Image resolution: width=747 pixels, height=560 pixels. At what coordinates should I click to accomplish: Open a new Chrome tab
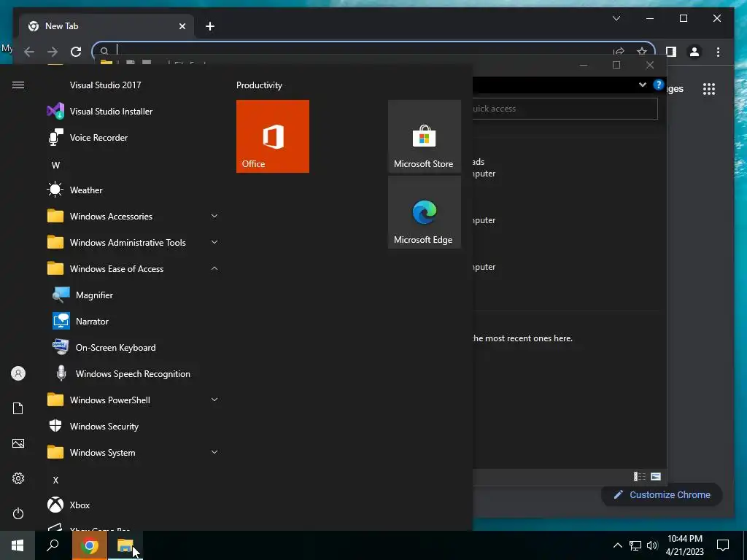click(x=209, y=26)
